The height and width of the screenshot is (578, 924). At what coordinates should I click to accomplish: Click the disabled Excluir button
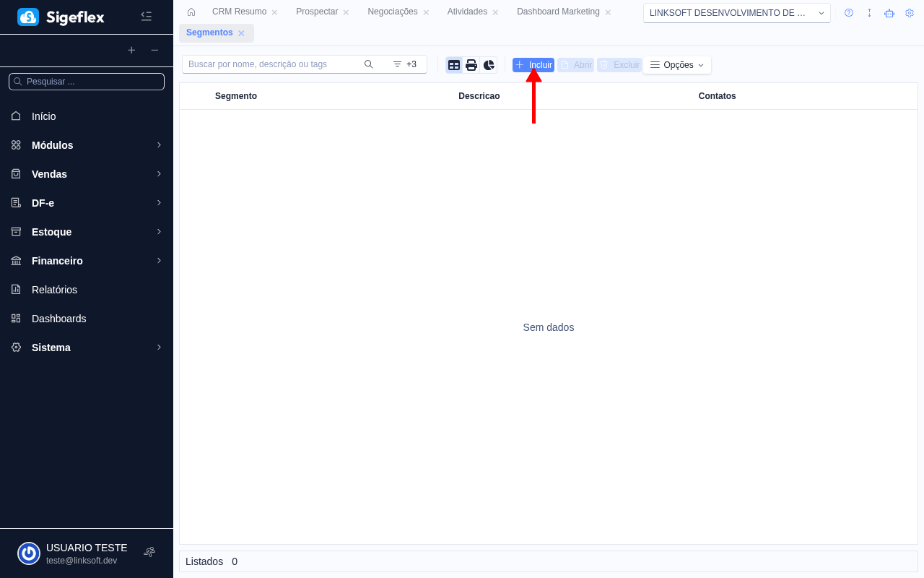tap(619, 64)
